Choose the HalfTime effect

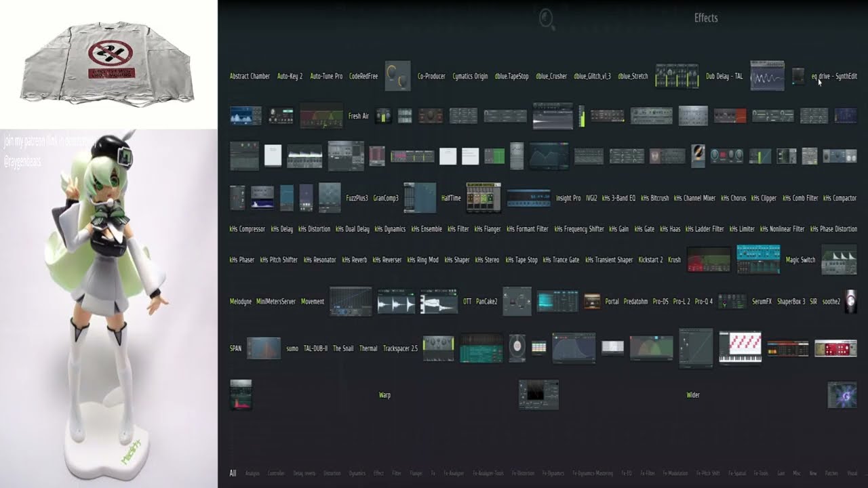tap(451, 198)
